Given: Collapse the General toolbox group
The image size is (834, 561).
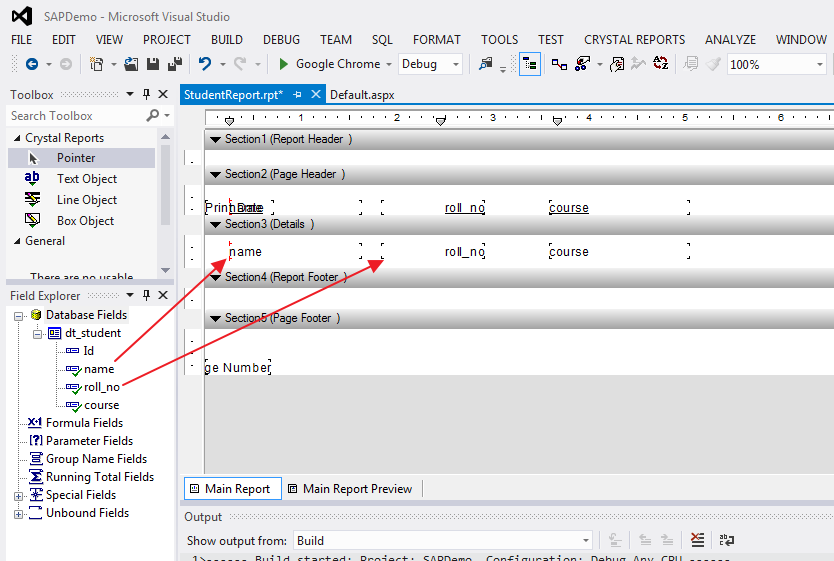Looking at the screenshot, I should pos(17,241).
